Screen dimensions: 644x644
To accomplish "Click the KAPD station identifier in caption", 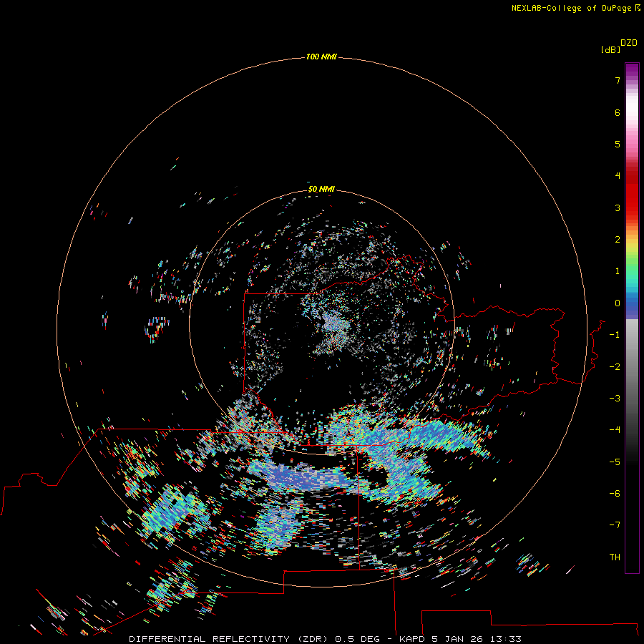I will (x=412, y=639).
